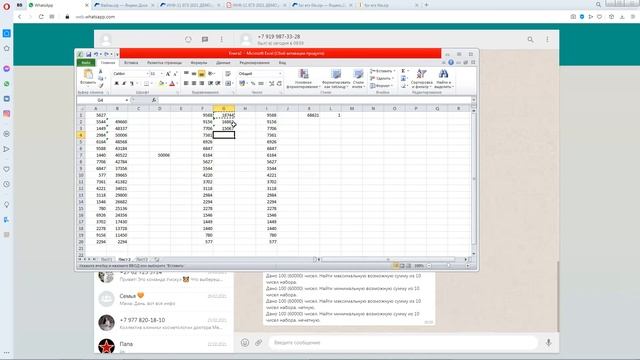This screenshot has height=360, width=640.
Task: Expand the borders dropdown arrow in Font group
Action: [152, 83]
